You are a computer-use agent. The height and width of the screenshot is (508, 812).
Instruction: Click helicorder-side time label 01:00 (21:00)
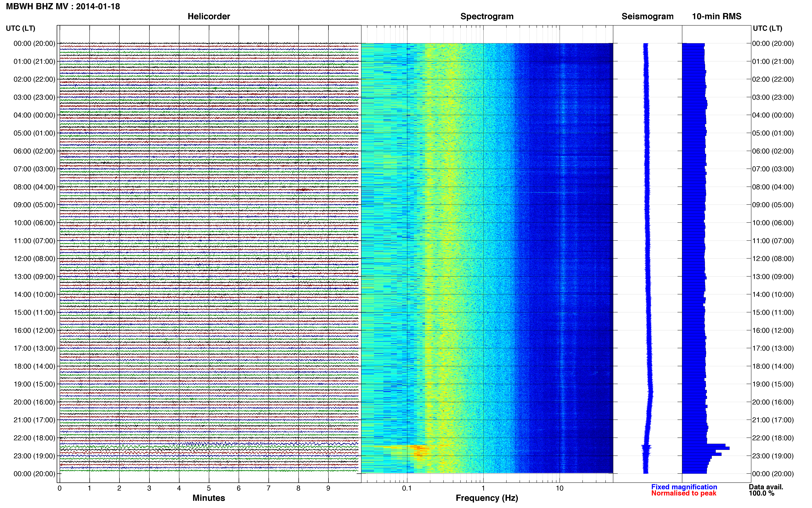[34, 62]
